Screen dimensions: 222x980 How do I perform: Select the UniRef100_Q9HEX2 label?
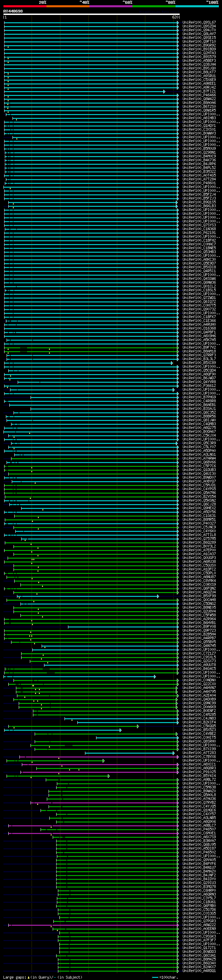[x=199, y=508]
